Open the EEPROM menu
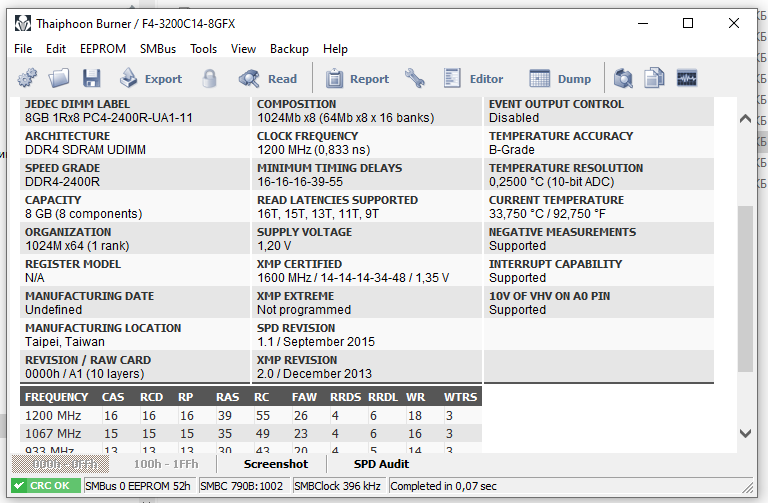Viewport: 768px width, 503px height. point(103,49)
